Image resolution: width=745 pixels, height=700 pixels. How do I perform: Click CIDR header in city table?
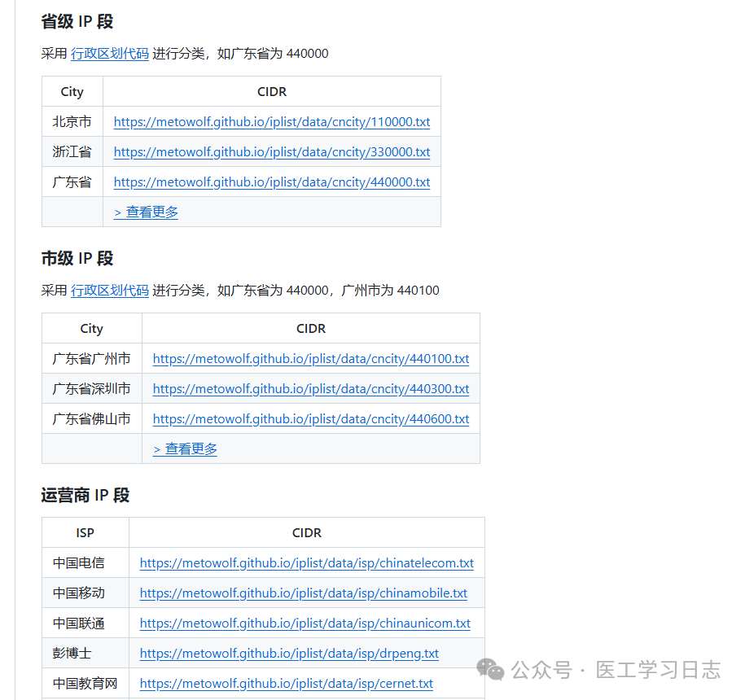311,329
